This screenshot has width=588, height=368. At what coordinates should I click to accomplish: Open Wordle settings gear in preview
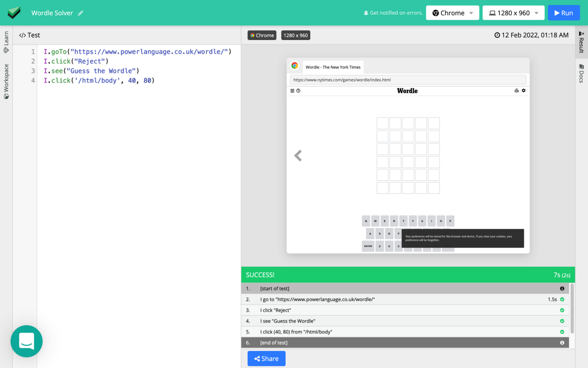click(523, 91)
